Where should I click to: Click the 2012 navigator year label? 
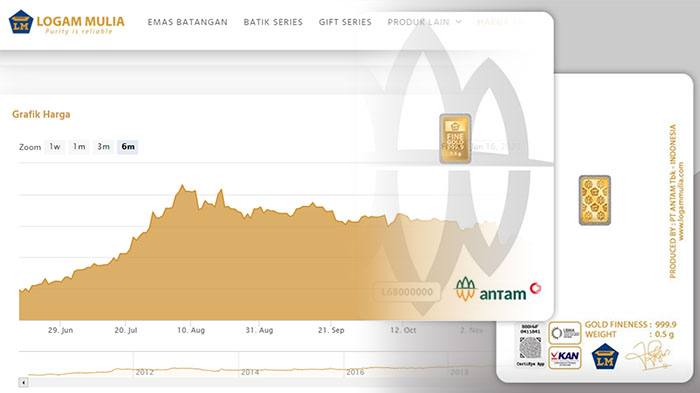[145, 372]
